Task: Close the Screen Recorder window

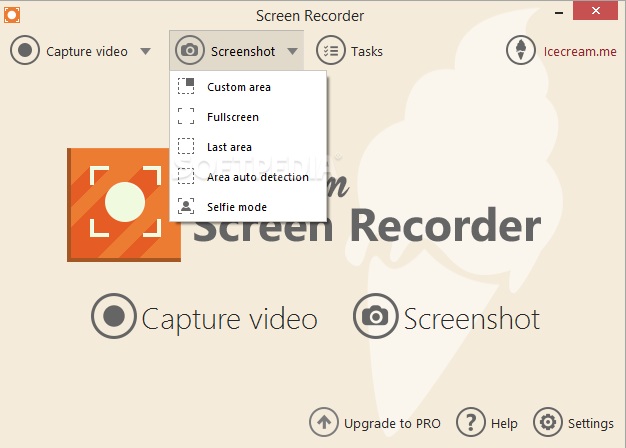Action: (x=596, y=11)
